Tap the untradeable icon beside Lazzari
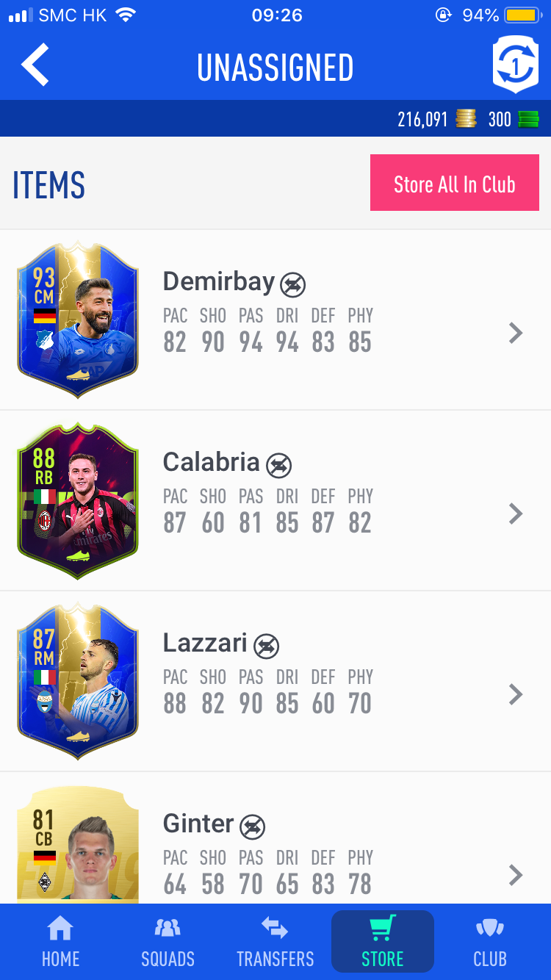The height and width of the screenshot is (980, 551). pos(266,646)
